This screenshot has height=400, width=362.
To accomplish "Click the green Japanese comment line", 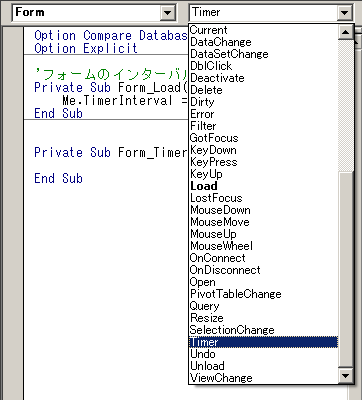I will pyautogui.click(x=111, y=74).
